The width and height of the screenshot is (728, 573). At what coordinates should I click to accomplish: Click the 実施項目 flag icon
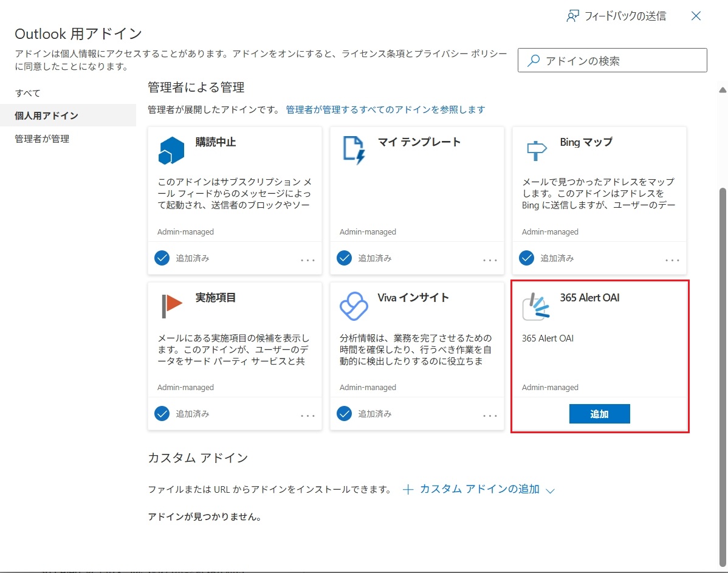pyautogui.click(x=171, y=306)
